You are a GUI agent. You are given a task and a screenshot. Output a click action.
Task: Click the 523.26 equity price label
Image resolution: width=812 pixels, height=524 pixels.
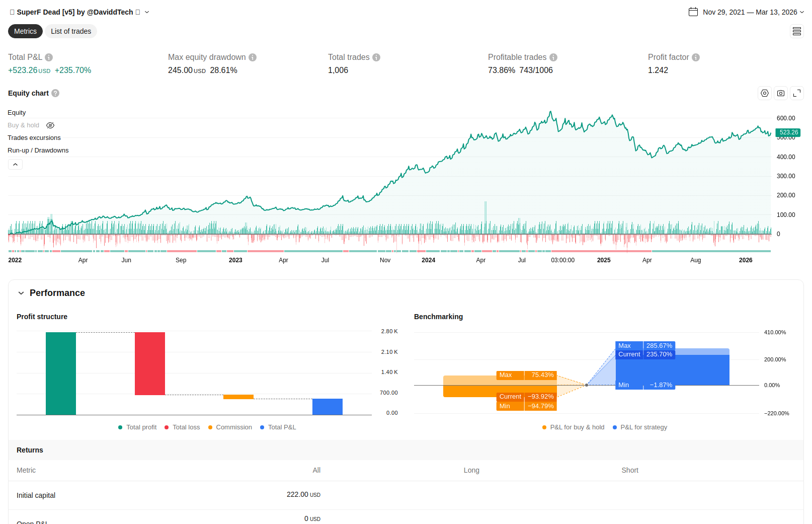point(788,132)
